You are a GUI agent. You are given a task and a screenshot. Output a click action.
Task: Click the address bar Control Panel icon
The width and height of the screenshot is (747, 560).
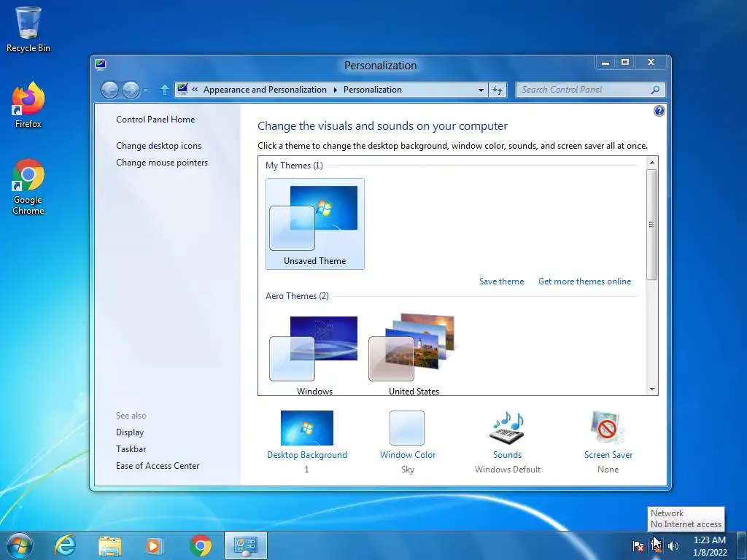[182, 89]
